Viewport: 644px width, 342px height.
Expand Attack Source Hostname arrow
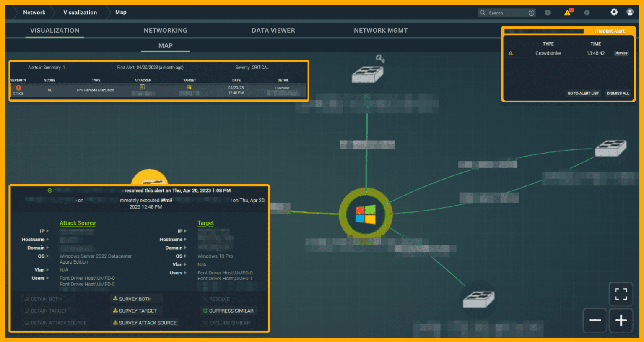pyautogui.click(x=47, y=239)
